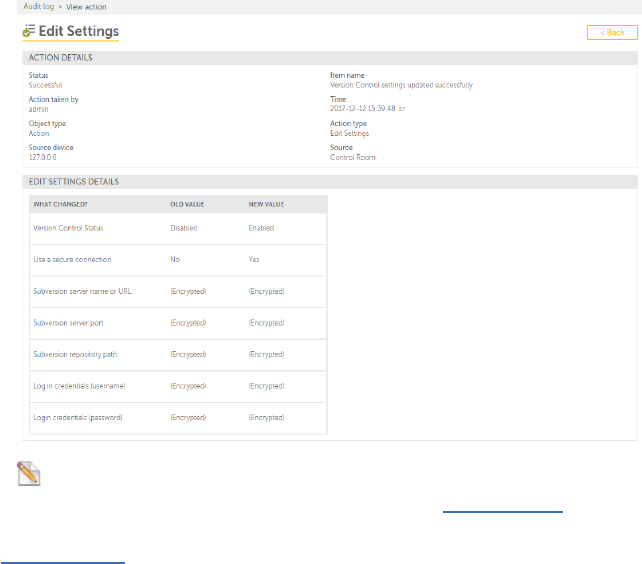Click the Back button

(x=611, y=33)
